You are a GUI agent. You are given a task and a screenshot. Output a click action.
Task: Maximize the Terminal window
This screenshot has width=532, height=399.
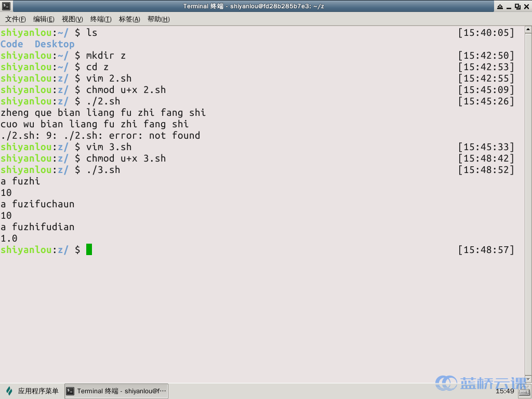[x=517, y=6]
